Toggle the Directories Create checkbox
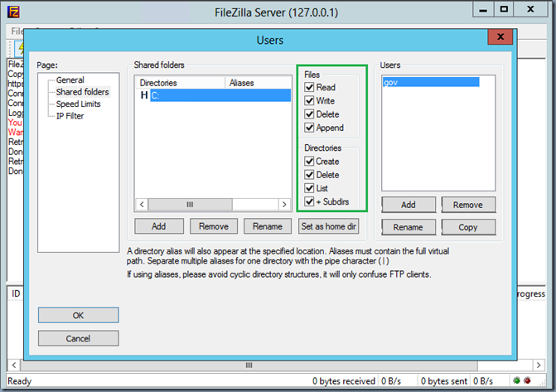This screenshot has width=556, height=392. [309, 162]
